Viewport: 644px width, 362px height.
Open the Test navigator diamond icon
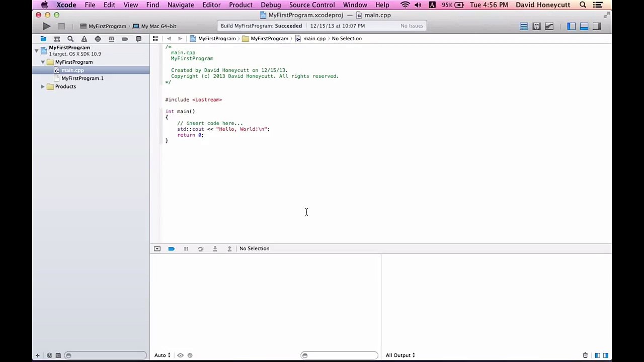(x=98, y=39)
